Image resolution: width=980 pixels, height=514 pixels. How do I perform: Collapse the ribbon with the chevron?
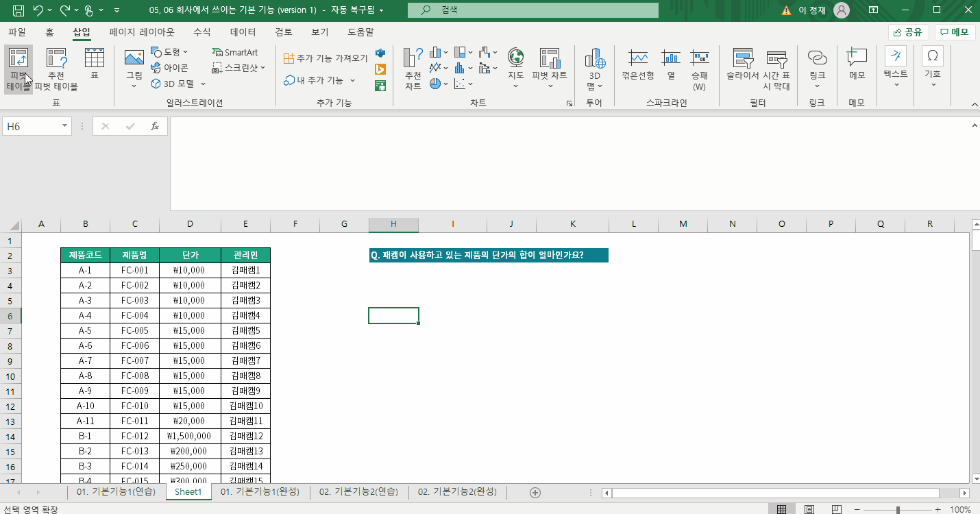coord(974,103)
